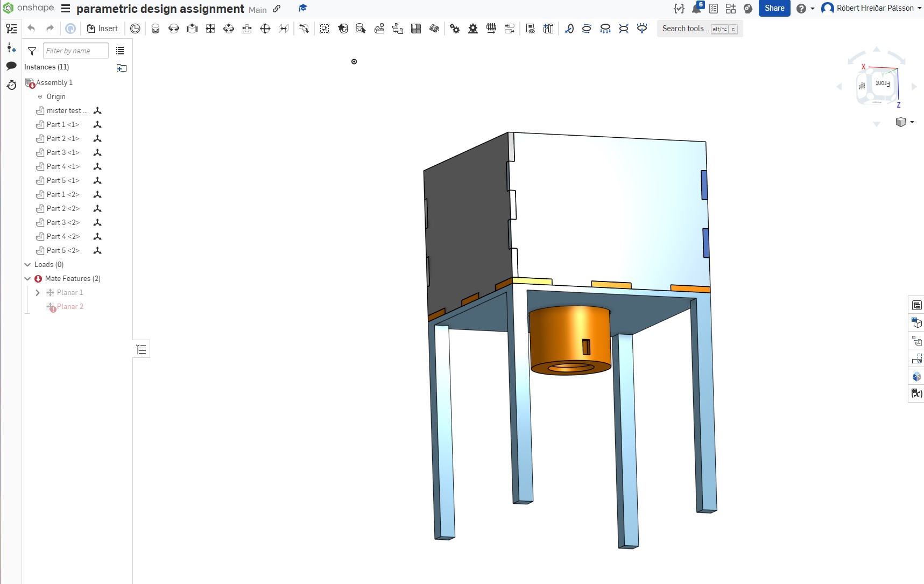Image resolution: width=924 pixels, height=584 pixels.
Task: Open the Learning center icon
Action: (x=748, y=9)
